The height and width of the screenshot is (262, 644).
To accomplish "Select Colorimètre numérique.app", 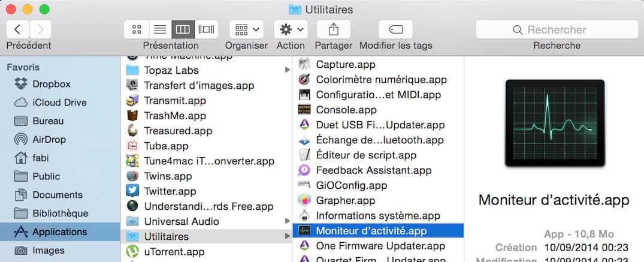I will click(378, 79).
